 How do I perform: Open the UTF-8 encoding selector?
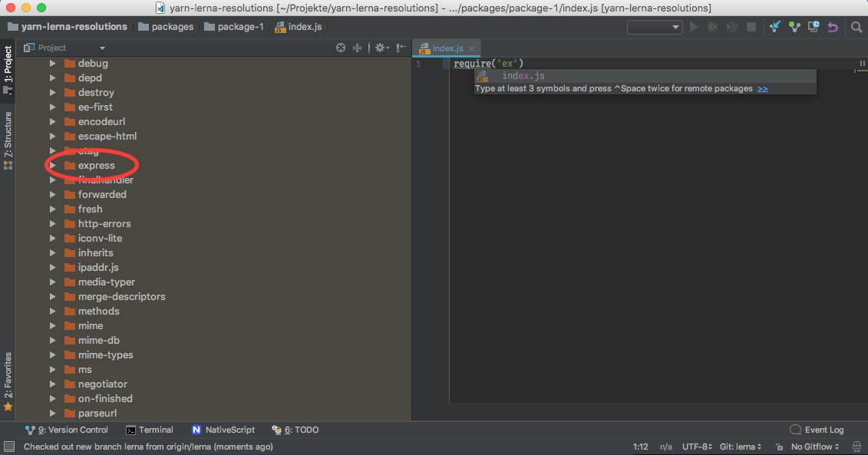(x=697, y=446)
